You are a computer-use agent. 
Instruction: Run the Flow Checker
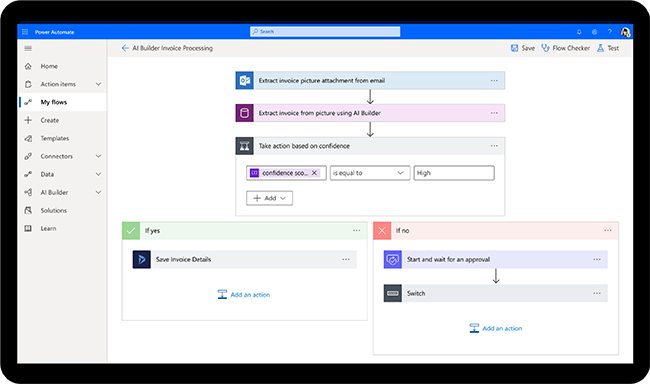566,48
